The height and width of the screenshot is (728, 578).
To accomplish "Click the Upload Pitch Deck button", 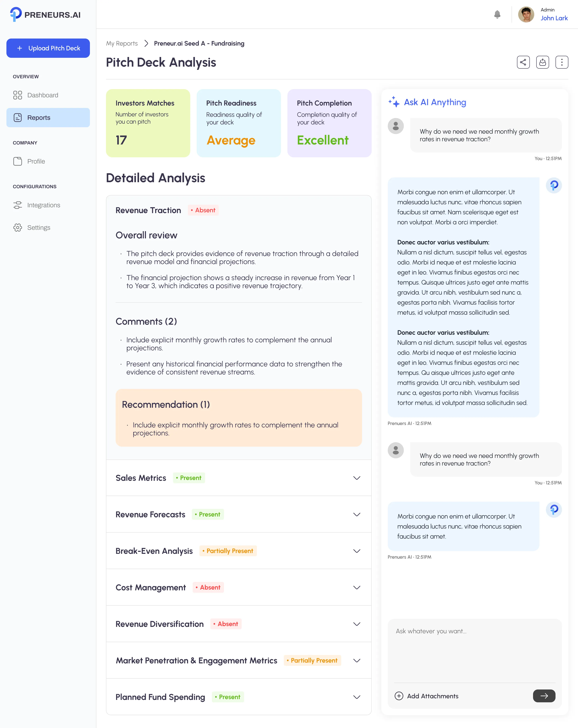I will pyautogui.click(x=48, y=48).
